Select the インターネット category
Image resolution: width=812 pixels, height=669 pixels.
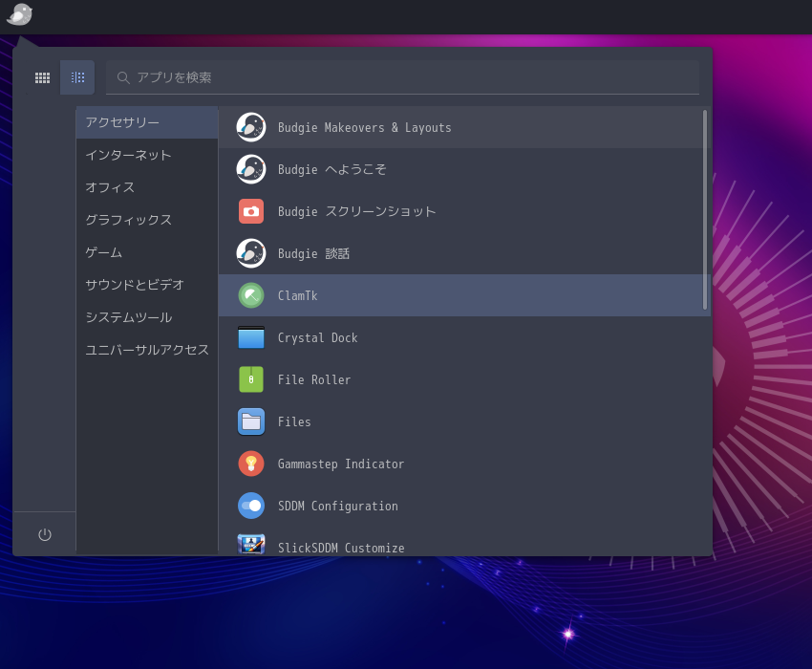(x=129, y=155)
